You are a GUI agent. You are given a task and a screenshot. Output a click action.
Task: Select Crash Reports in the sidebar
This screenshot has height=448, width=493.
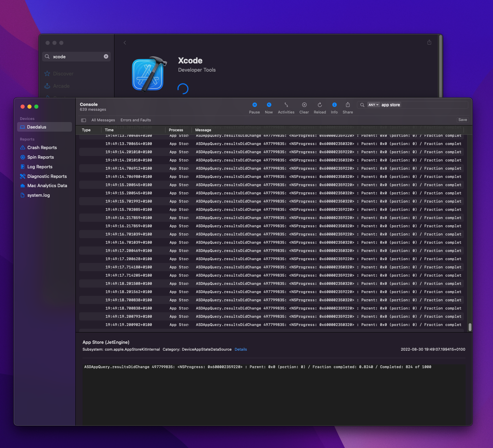pos(42,148)
